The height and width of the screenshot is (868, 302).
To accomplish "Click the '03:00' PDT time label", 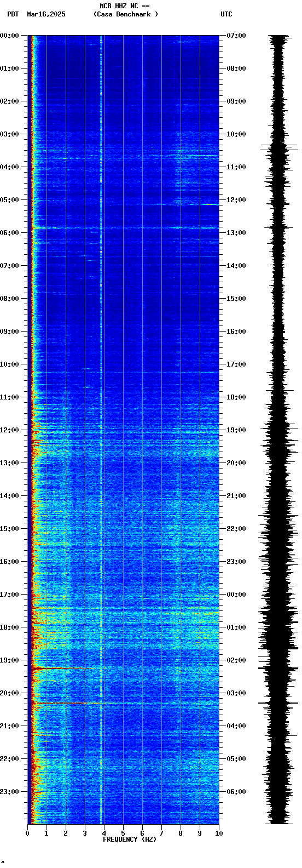I will pos(9,134).
